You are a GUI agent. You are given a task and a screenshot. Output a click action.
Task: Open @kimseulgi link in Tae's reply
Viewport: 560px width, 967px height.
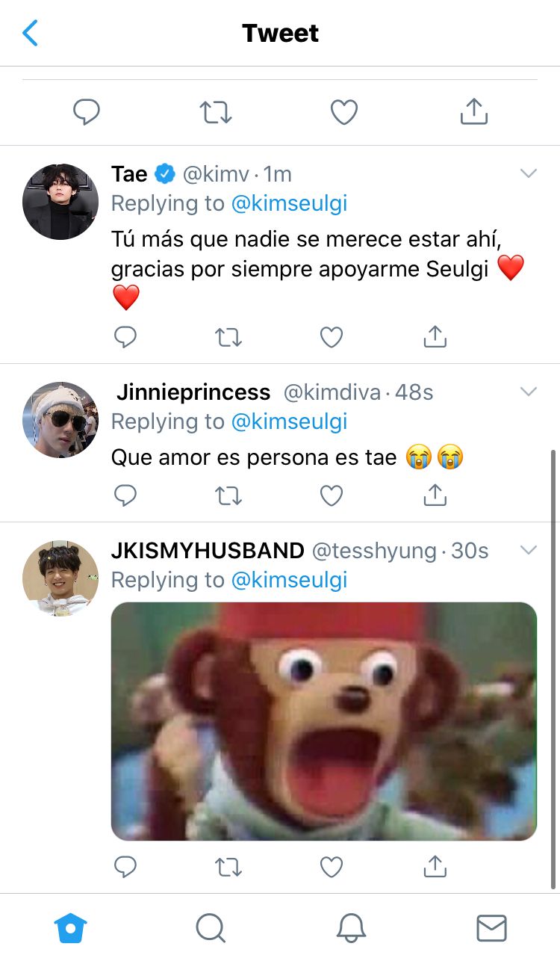(x=289, y=203)
